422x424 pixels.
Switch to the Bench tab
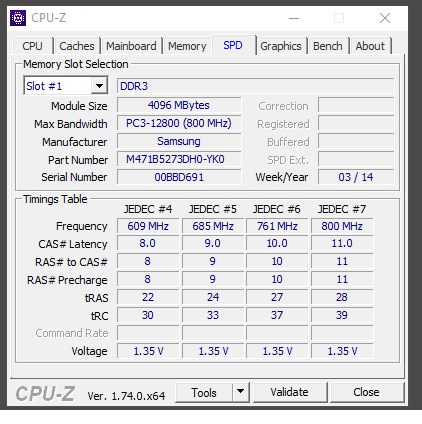[328, 46]
